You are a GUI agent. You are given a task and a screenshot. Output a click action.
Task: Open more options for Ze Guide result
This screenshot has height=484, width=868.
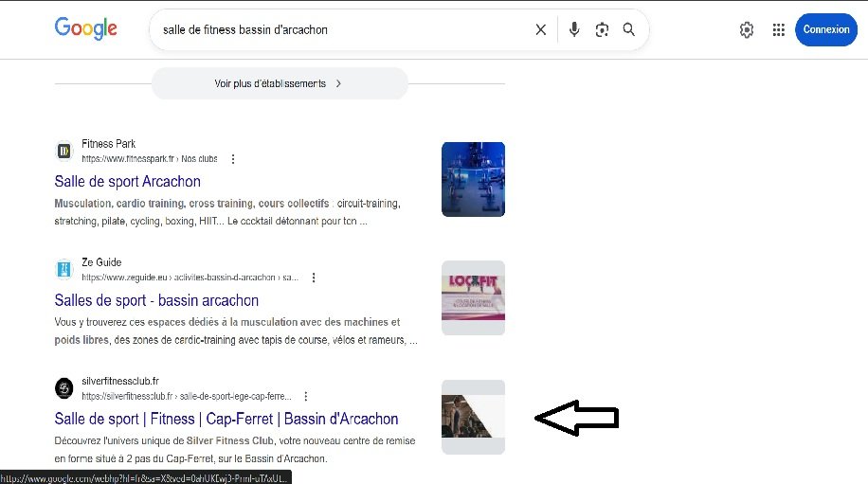point(314,278)
